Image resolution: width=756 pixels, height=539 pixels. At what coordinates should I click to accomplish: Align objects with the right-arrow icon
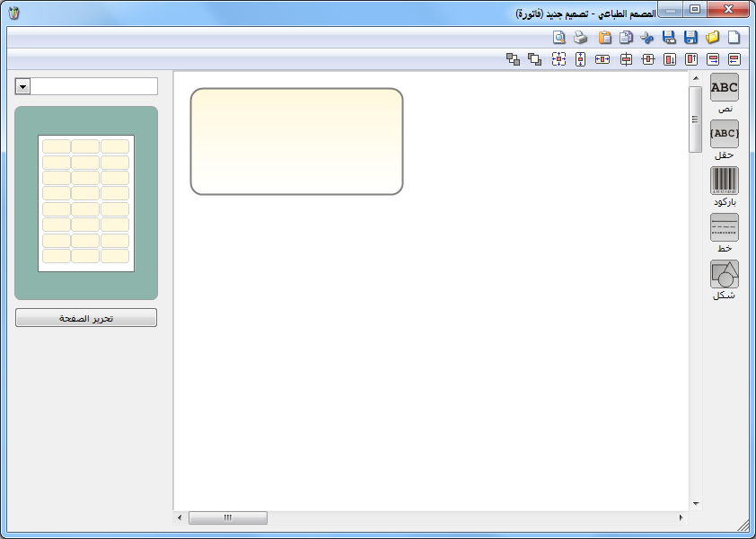pos(713,59)
